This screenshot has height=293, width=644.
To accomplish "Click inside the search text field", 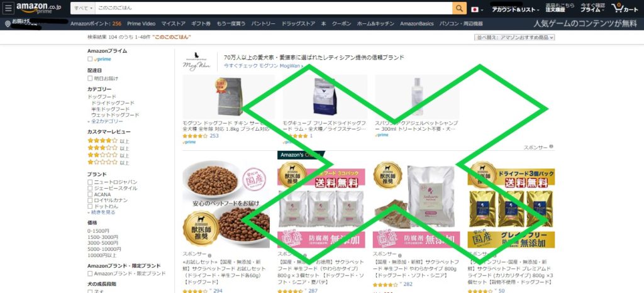I will point(274,8).
